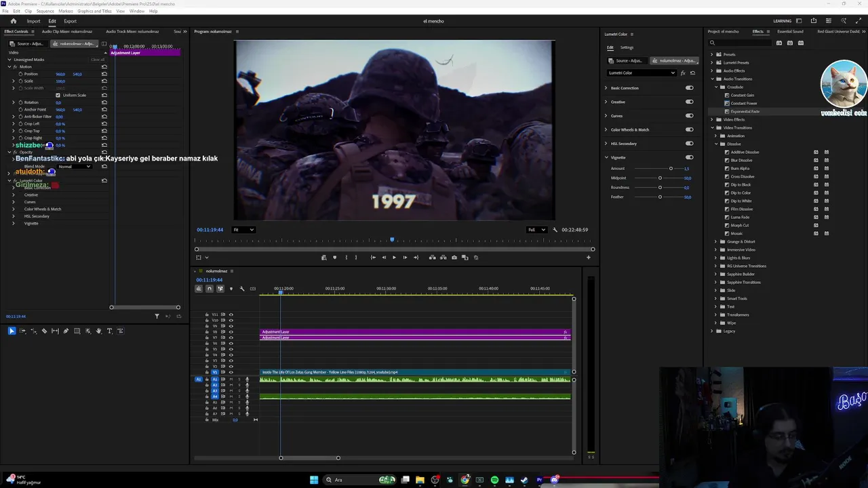Go to In point in Program monitor

(373, 258)
